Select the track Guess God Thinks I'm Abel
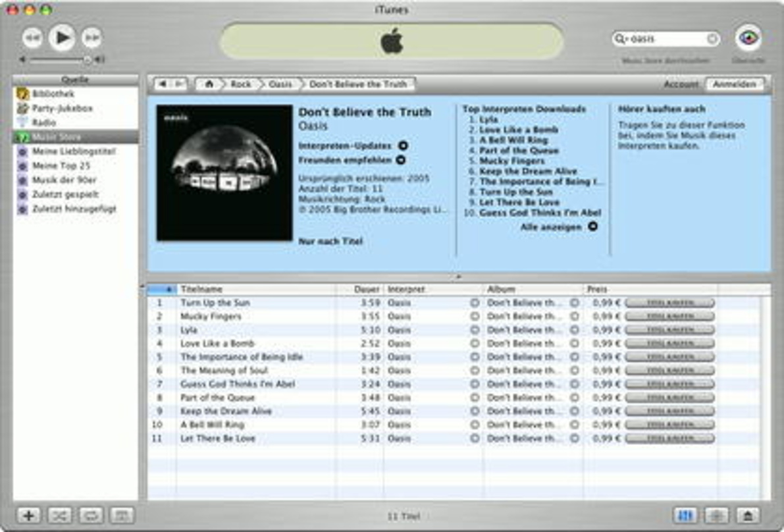 click(454, 384)
